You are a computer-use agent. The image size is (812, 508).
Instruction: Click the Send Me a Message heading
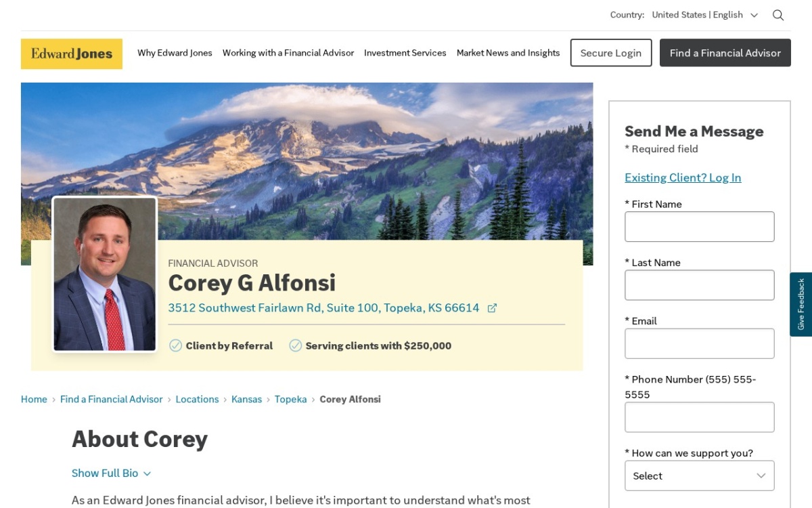pyautogui.click(x=694, y=131)
